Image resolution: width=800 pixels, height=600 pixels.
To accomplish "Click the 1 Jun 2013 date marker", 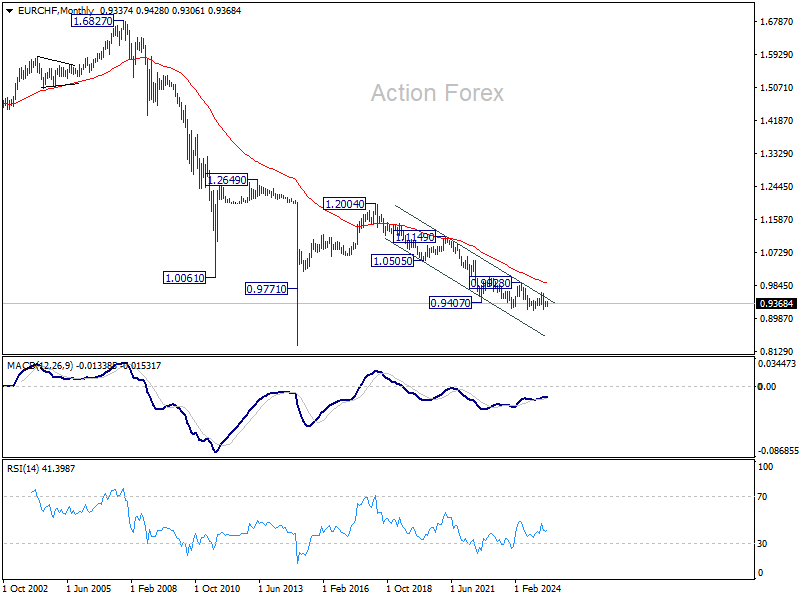I will point(281,588).
